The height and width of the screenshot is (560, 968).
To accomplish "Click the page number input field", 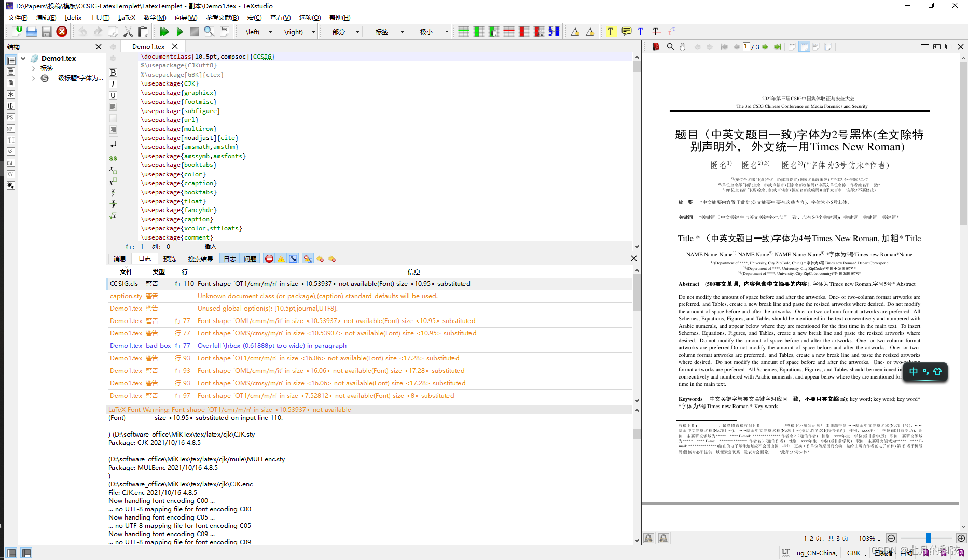I will pos(745,47).
